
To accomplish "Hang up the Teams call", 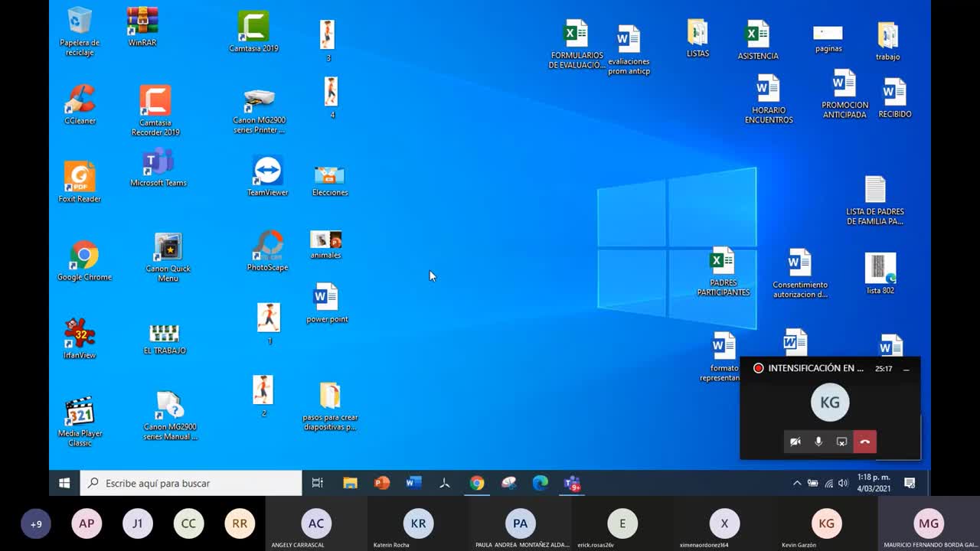I will pyautogui.click(x=865, y=442).
